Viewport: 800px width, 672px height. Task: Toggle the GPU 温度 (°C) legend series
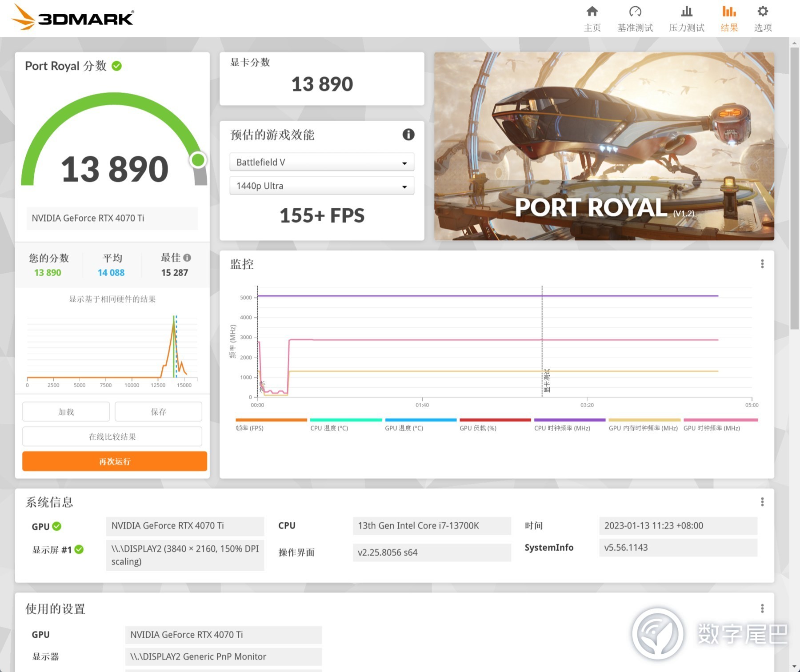click(x=420, y=425)
